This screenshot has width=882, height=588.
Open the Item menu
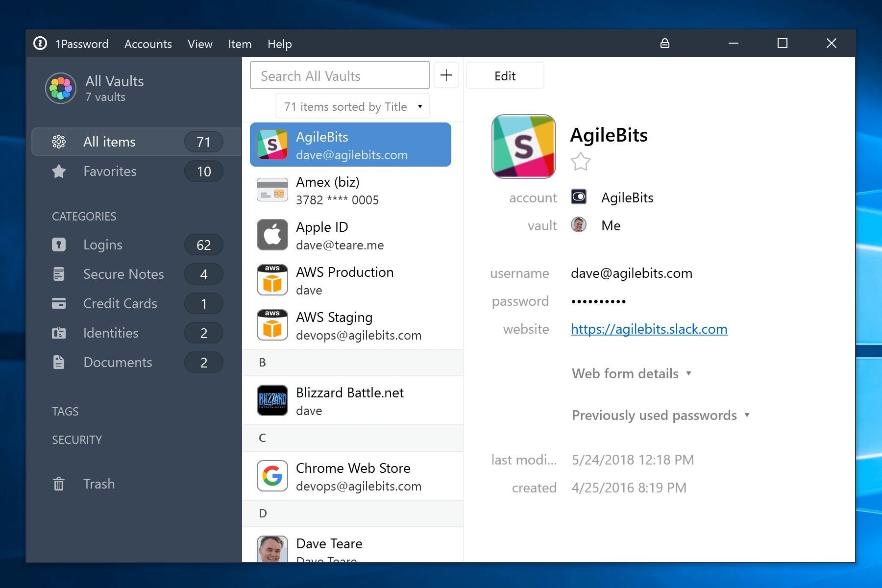[x=240, y=44]
